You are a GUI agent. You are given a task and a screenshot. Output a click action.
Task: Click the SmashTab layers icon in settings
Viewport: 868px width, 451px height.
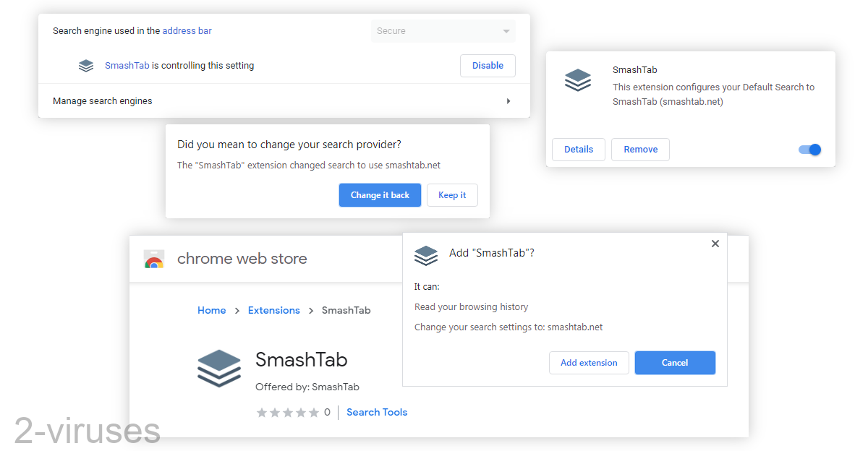point(85,65)
